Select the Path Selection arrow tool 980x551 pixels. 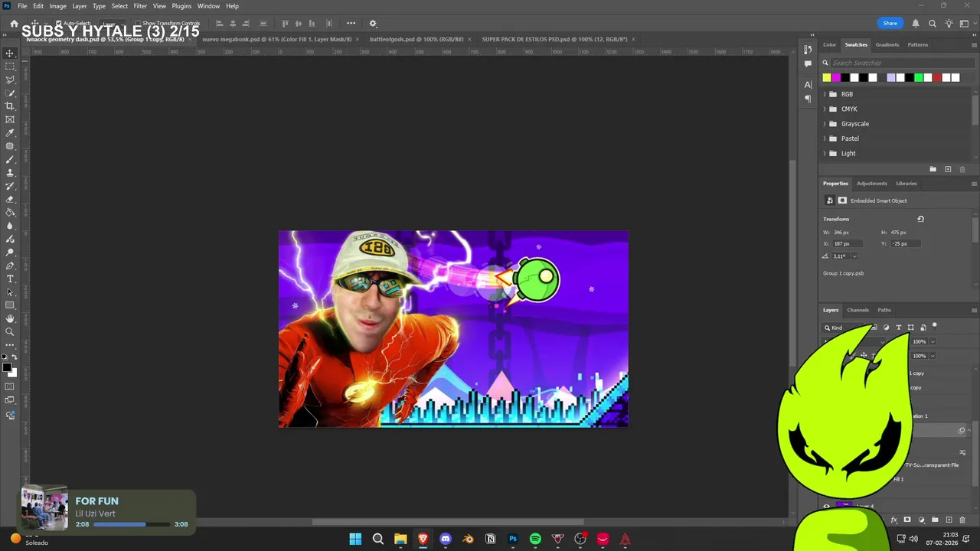pos(10,292)
